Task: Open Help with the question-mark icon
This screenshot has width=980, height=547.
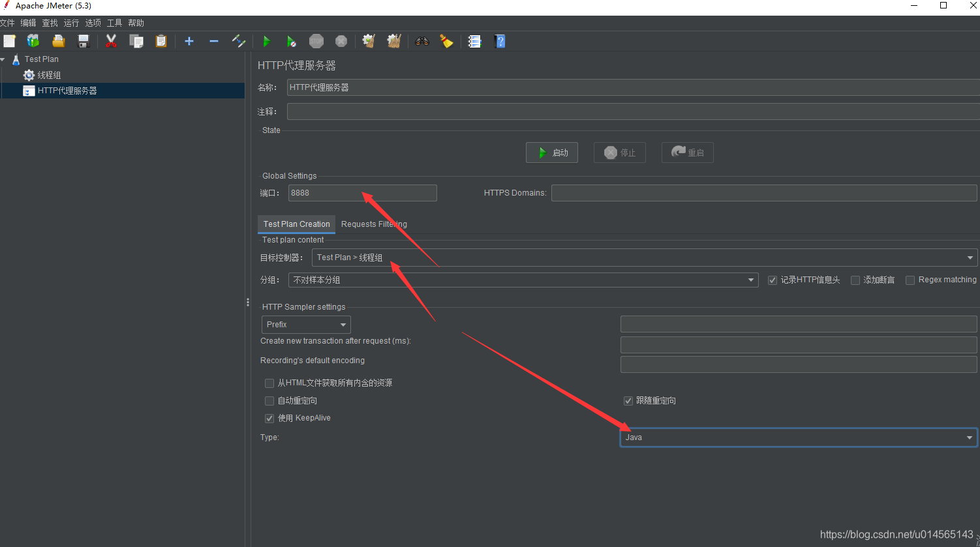Action: (500, 41)
